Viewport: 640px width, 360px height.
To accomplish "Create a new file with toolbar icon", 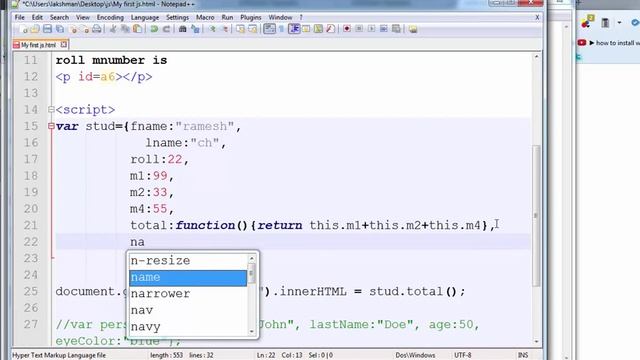I will pyautogui.click(x=23, y=29).
